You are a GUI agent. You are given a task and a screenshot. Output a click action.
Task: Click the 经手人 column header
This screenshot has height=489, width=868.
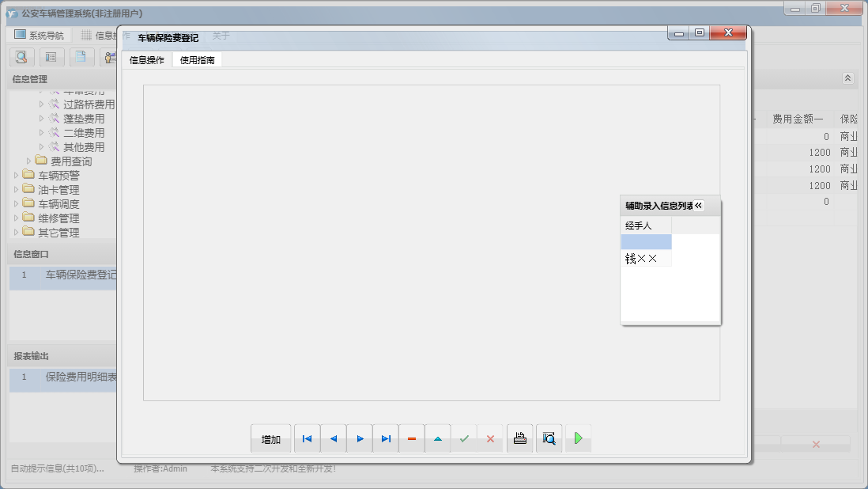pyautogui.click(x=646, y=226)
